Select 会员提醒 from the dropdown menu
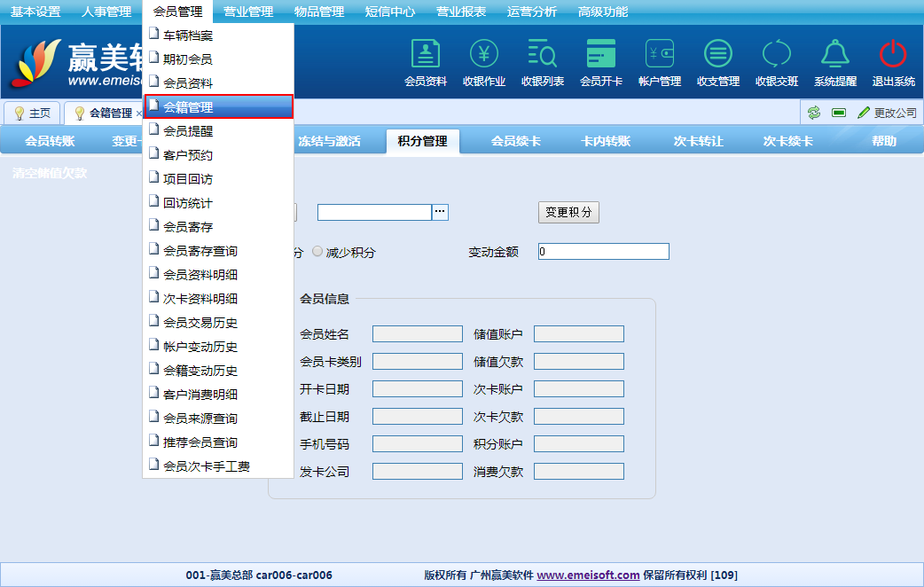This screenshot has height=587, width=924. click(x=188, y=131)
